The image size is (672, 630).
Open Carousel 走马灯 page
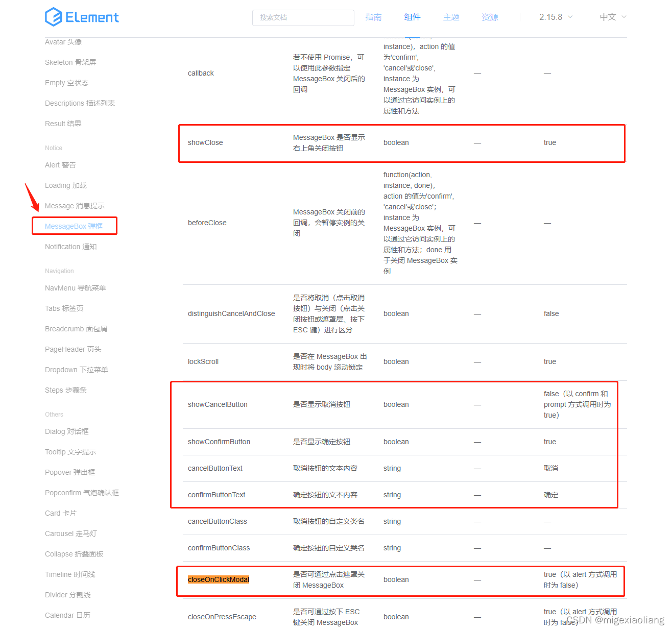(70, 534)
